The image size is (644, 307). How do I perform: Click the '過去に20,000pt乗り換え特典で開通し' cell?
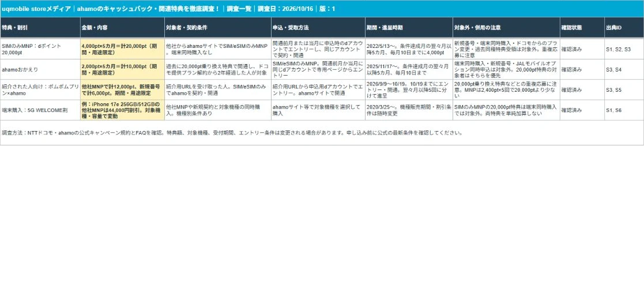pos(218,69)
